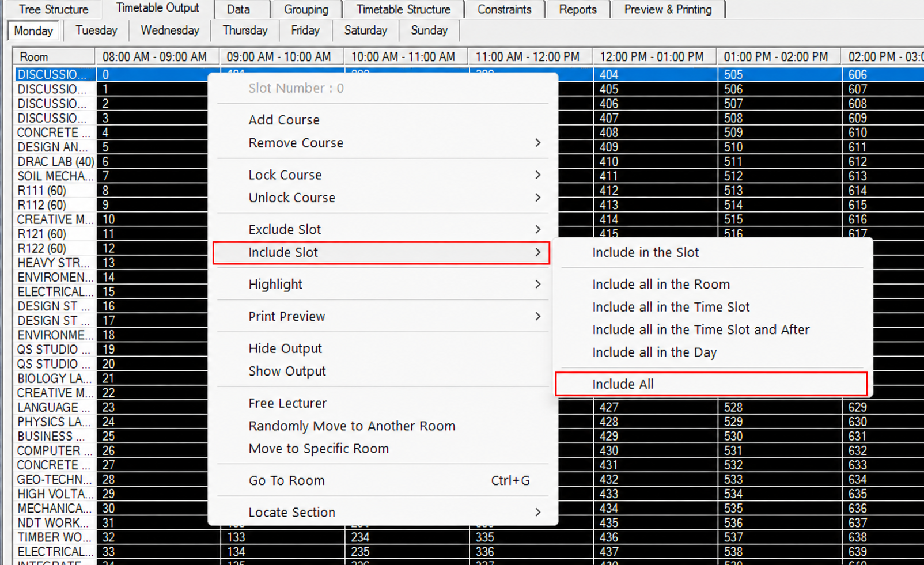The image size is (924, 565).
Task: Open the Grouping tab
Action: pos(306,9)
